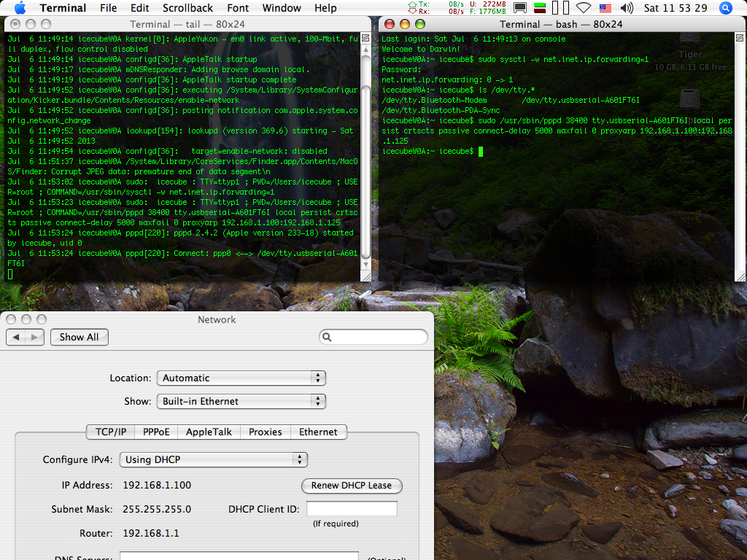Click the 'Terminal — tail — 80x24' title bar
Screen dimensions: 747x560
click(x=187, y=24)
